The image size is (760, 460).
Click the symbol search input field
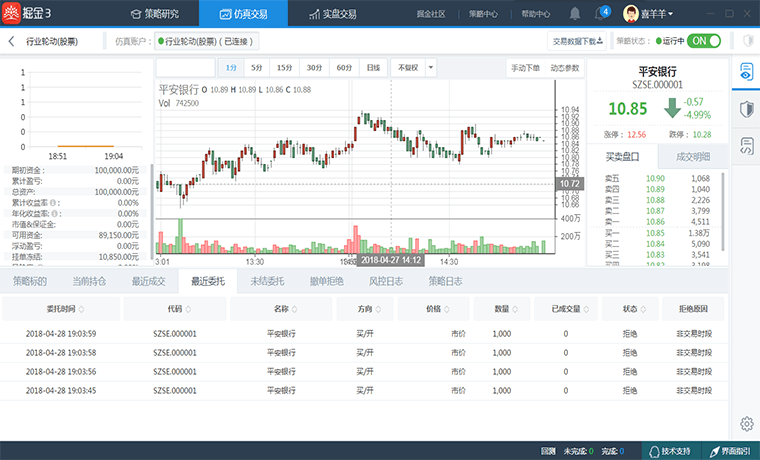tap(186, 68)
